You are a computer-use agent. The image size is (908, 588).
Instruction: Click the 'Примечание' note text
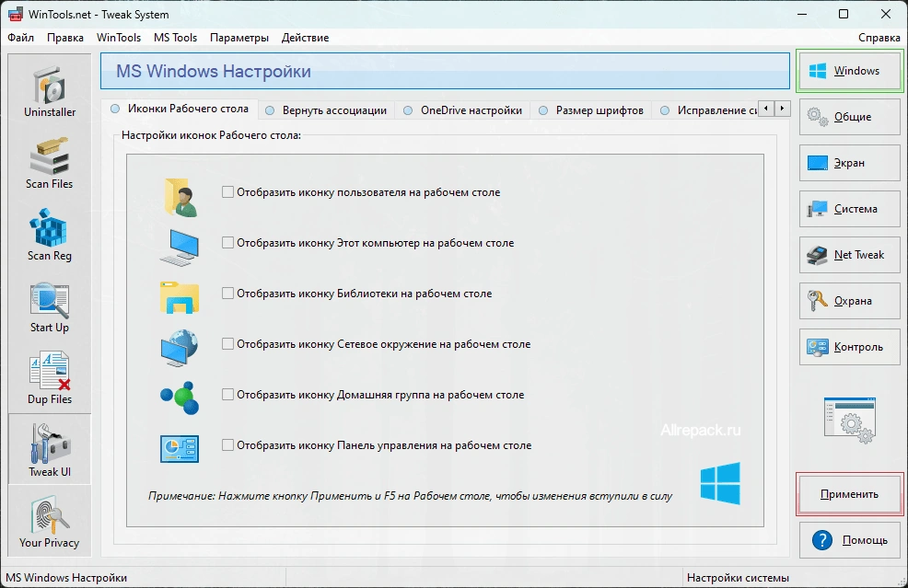click(410, 496)
